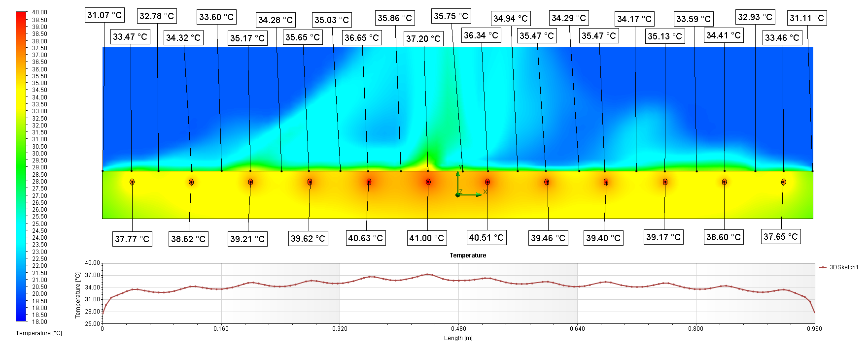Select the 37.77 °C heater callout
Image resolution: width=868 pixels, height=350 pixels.
click(x=132, y=239)
